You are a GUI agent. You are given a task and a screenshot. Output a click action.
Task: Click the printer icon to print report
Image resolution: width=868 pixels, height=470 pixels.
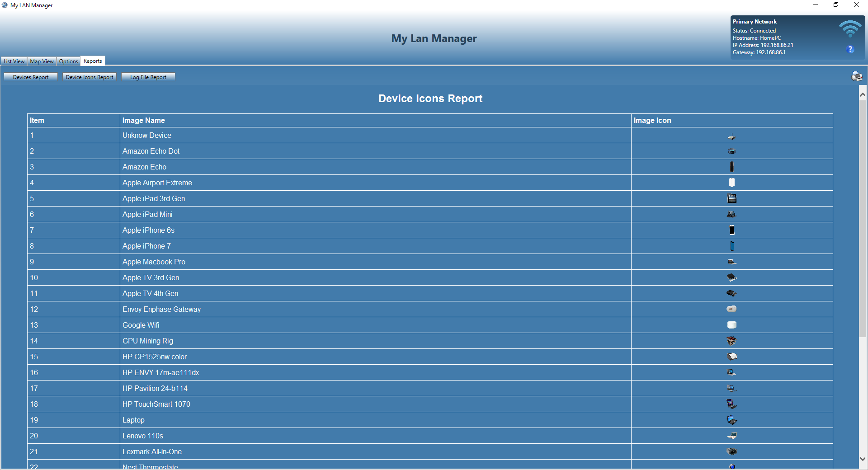pos(857,76)
